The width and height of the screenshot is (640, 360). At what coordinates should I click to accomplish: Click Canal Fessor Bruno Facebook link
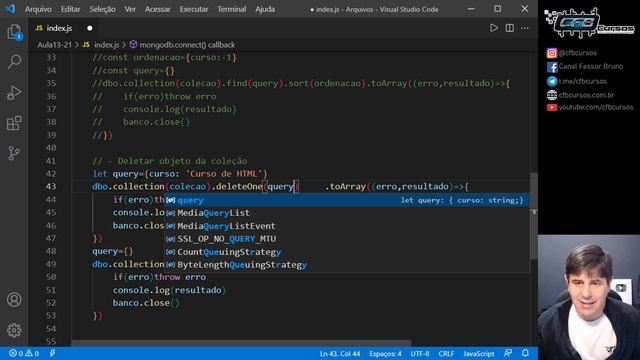click(585, 66)
